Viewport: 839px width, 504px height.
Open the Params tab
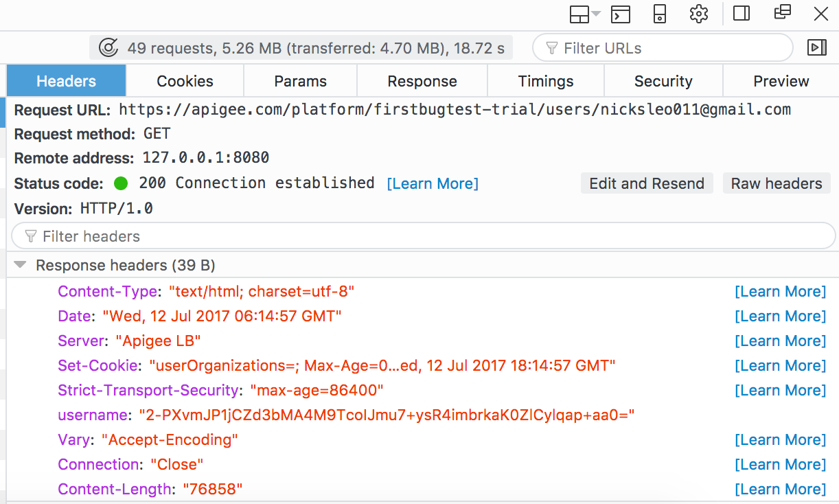[x=300, y=81]
